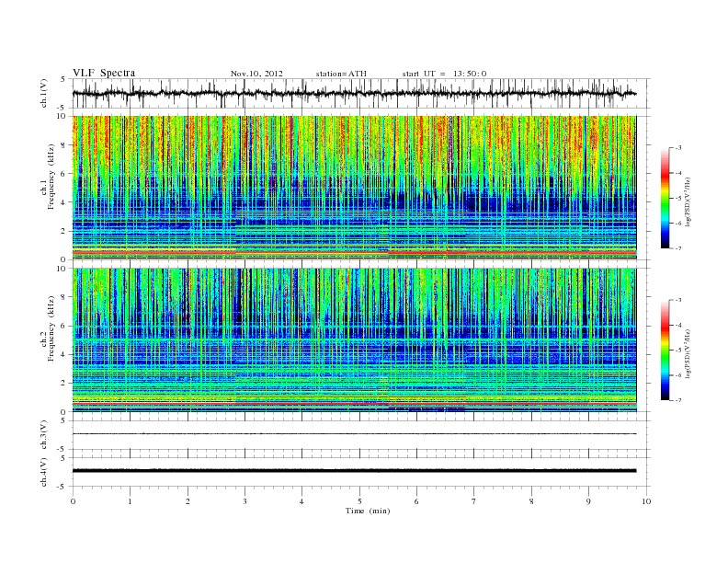This screenshot has height=563, width=728.
Task: Click the -5 V tick of ch.3 panel
Action: (x=62, y=450)
